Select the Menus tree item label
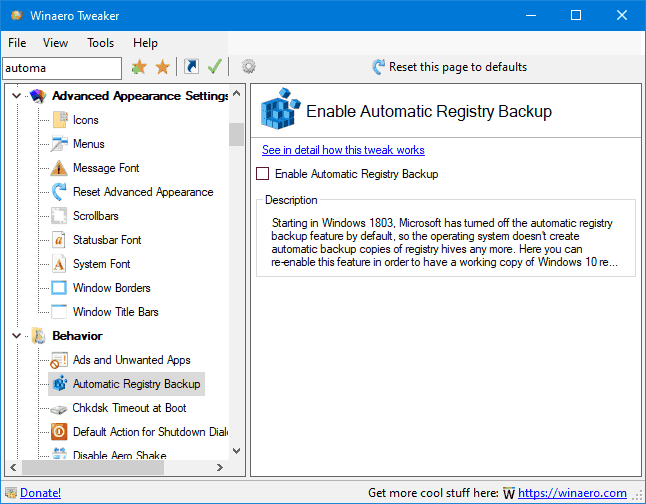This screenshot has width=646, height=504. pyautogui.click(x=89, y=144)
